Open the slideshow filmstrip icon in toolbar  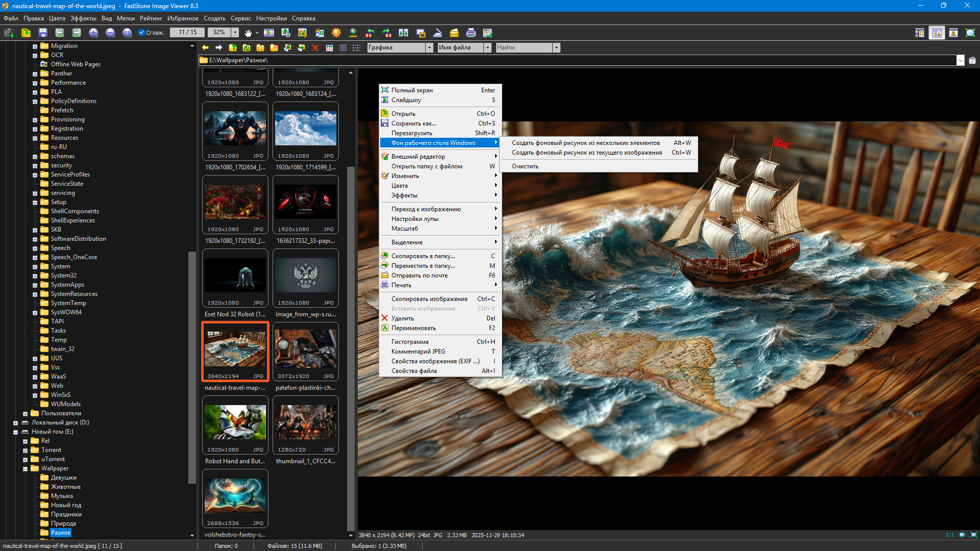click(x=269, y=33)
